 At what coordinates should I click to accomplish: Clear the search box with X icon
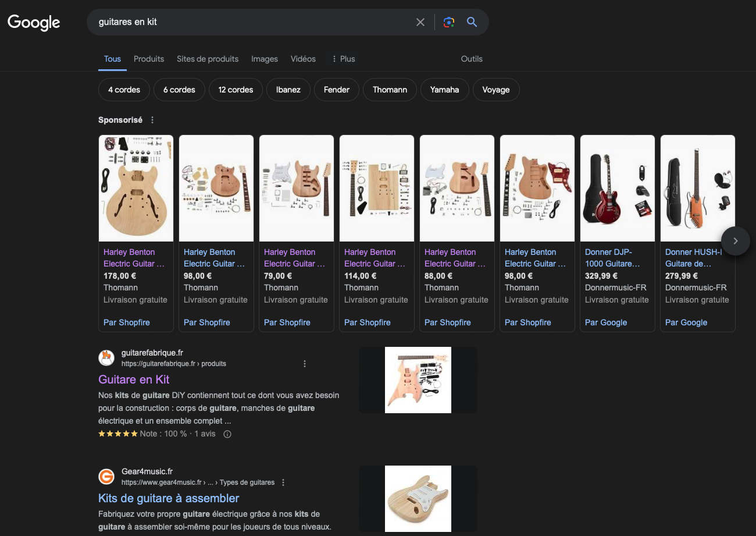point(420,22)
